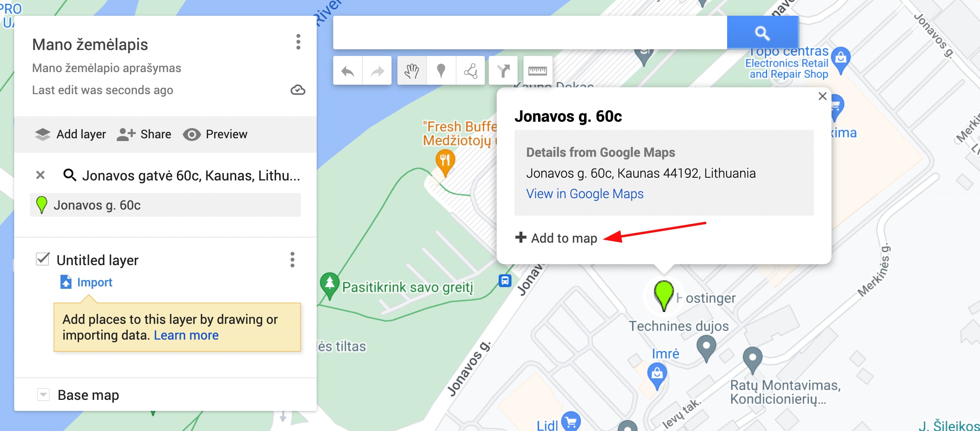Viewport: 980px width, 431px height.
Task: Open the Untitled layer options menu
Action: click(292, 260)
